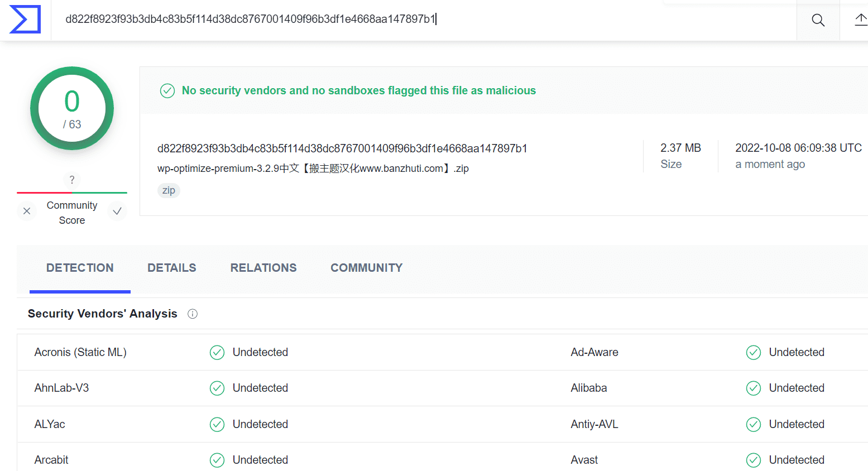Click the Undetected check icon for Acronis
868x471 pixels.
coord(217,352)
